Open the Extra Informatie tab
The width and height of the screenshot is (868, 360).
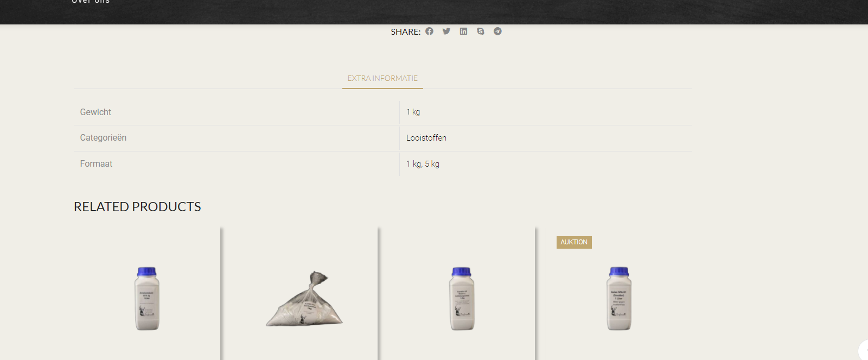click(382, 78)
